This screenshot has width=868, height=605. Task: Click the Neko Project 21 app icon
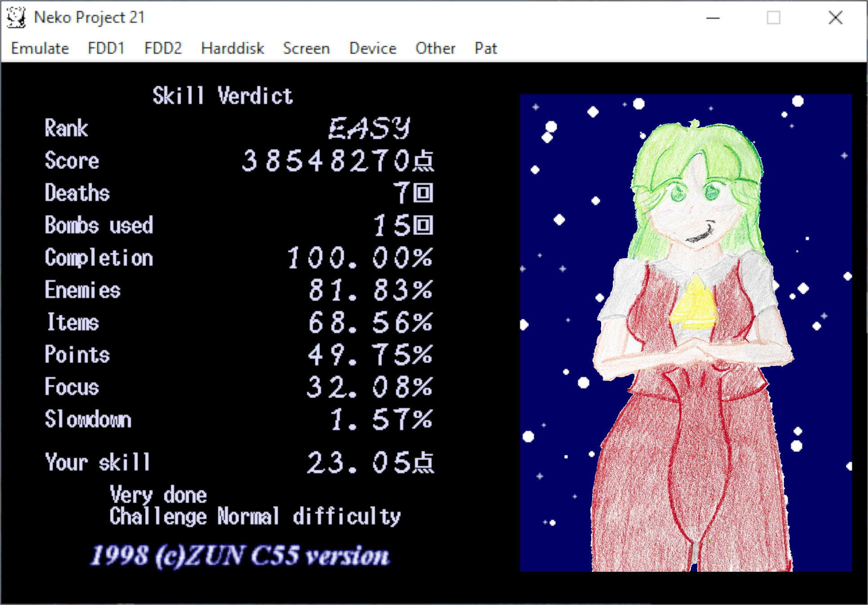[x=16, y=18]
